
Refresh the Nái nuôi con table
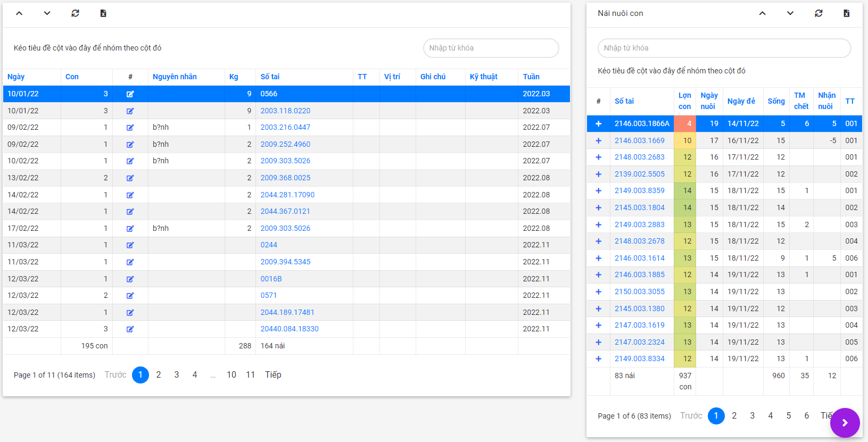(819, 13)
